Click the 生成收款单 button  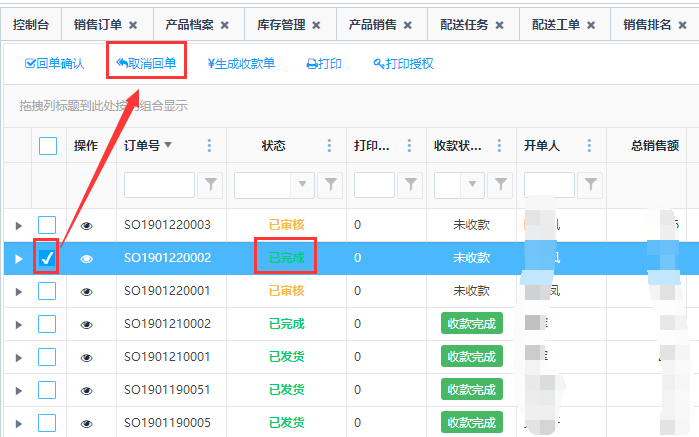[241, 64]
